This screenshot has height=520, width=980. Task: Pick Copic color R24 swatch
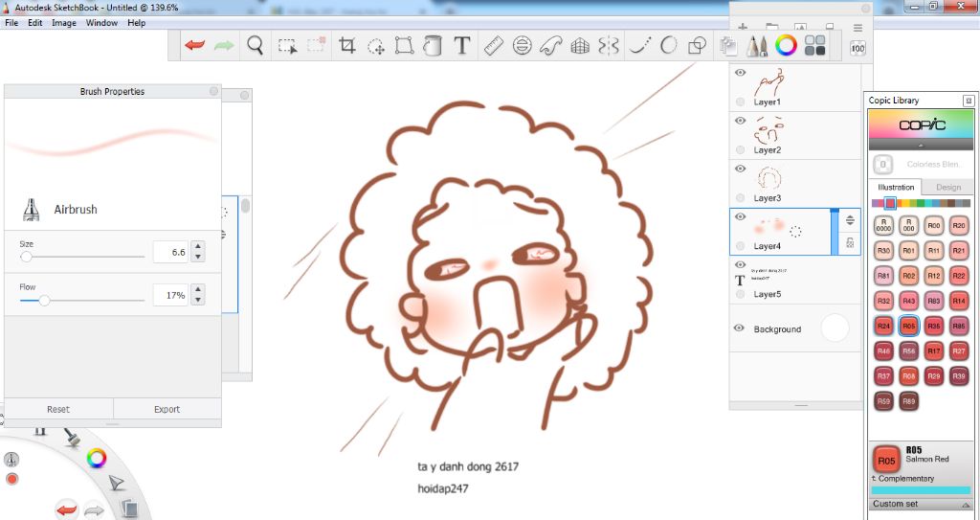(883, 326)
